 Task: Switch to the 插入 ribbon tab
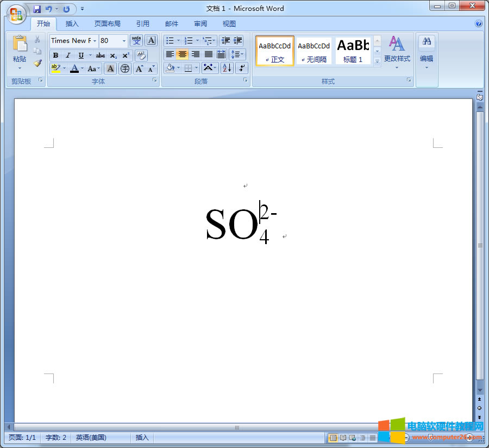(72, 24)
